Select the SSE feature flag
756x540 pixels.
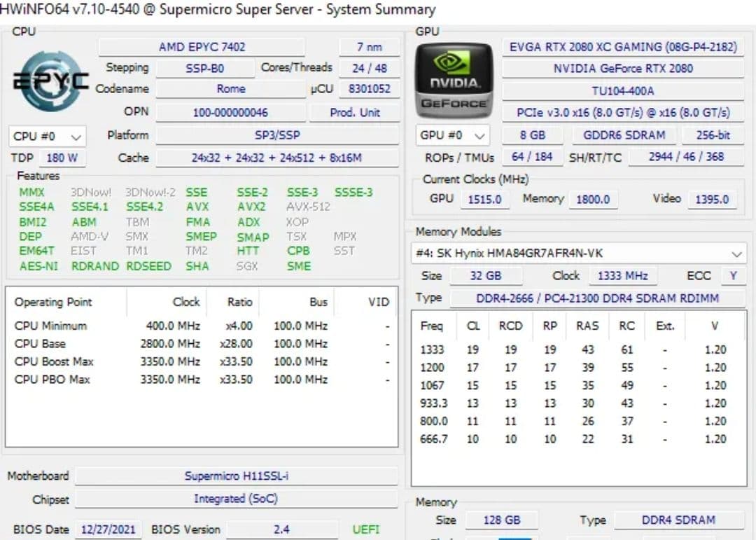[197, 192]
